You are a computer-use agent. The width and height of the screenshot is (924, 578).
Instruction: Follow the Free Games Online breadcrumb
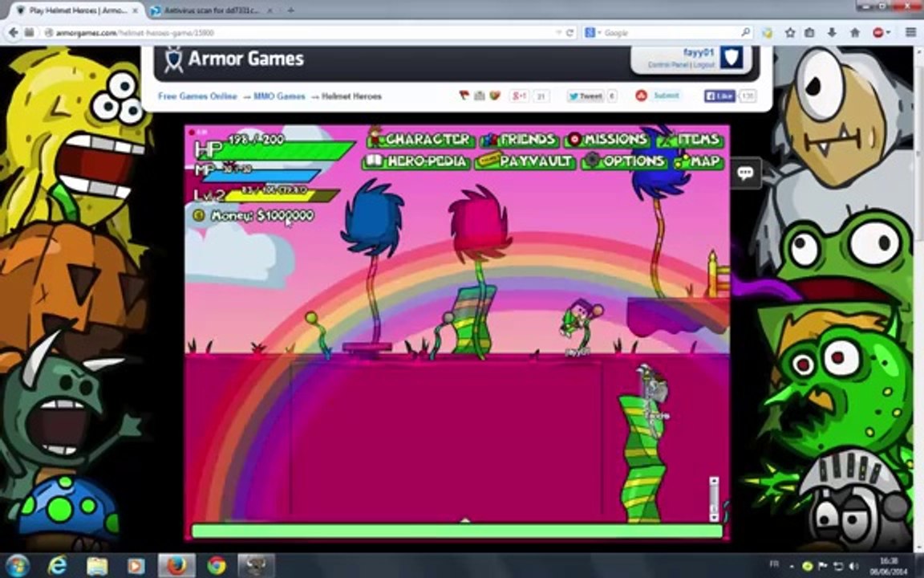click(x=197, y=96)
